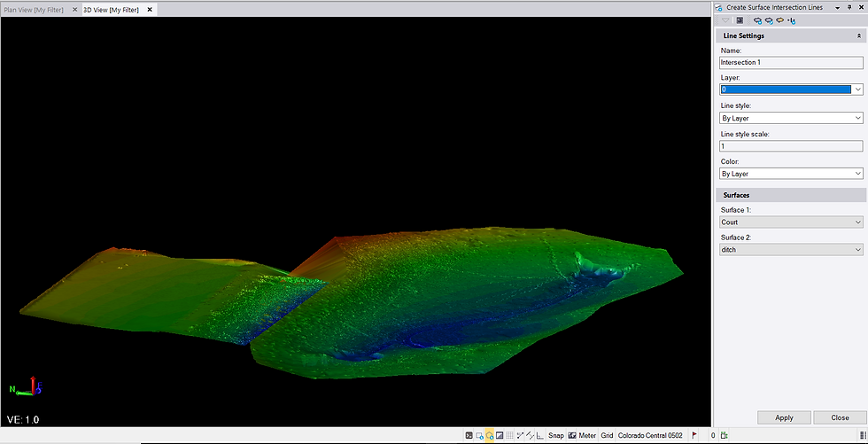Viewport: 868px width, 444px height.
Task: Click the VE: 1.0 vertical exaggeration label
Action: pos(23,420)
